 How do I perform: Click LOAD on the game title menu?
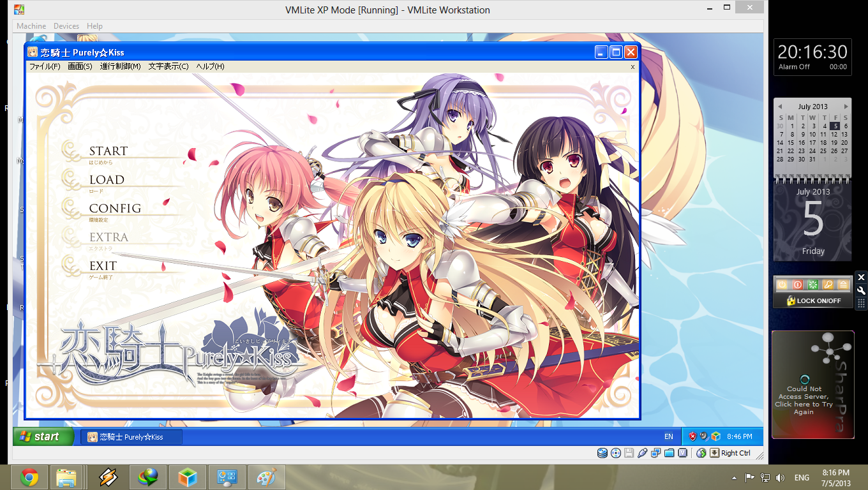(107, 180)
